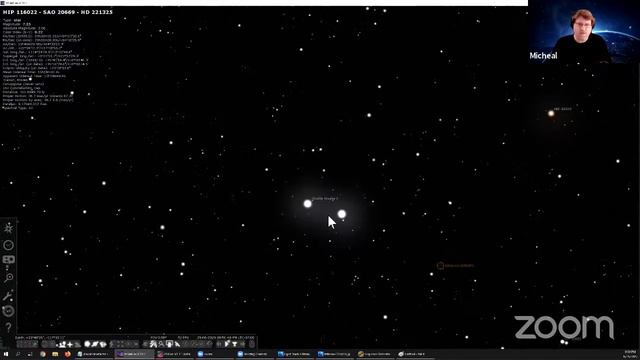Open Task View from the taskbar
640x360 pixels.
tap(30, 354)
